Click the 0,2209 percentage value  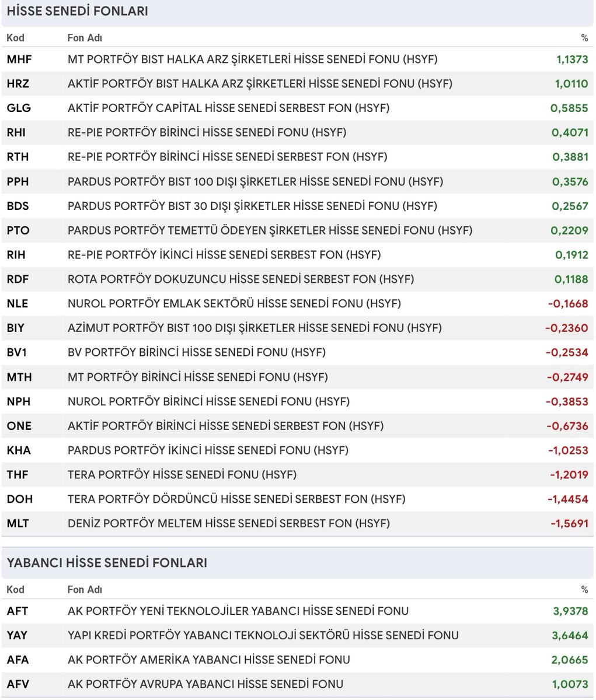(x=570, y=231)
